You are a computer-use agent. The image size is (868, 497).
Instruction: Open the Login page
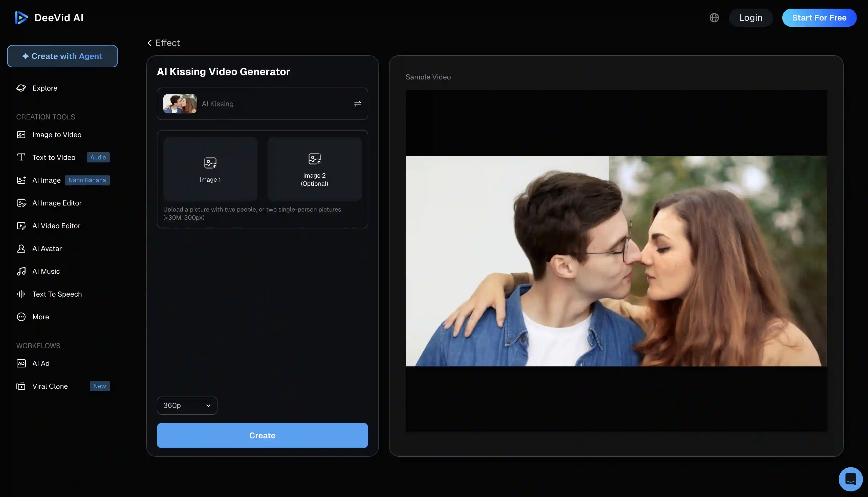click(751, 17)
